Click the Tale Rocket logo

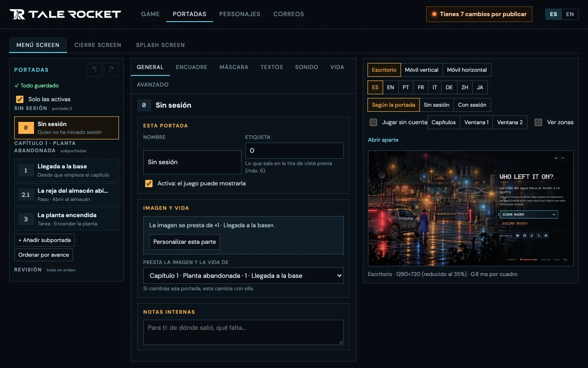click(x=65, y=14)
